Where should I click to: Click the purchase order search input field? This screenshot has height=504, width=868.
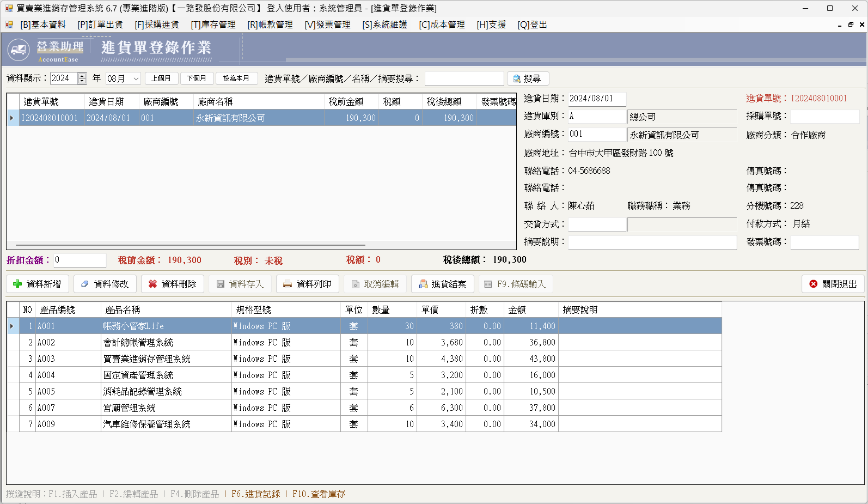tap(464, 78)
